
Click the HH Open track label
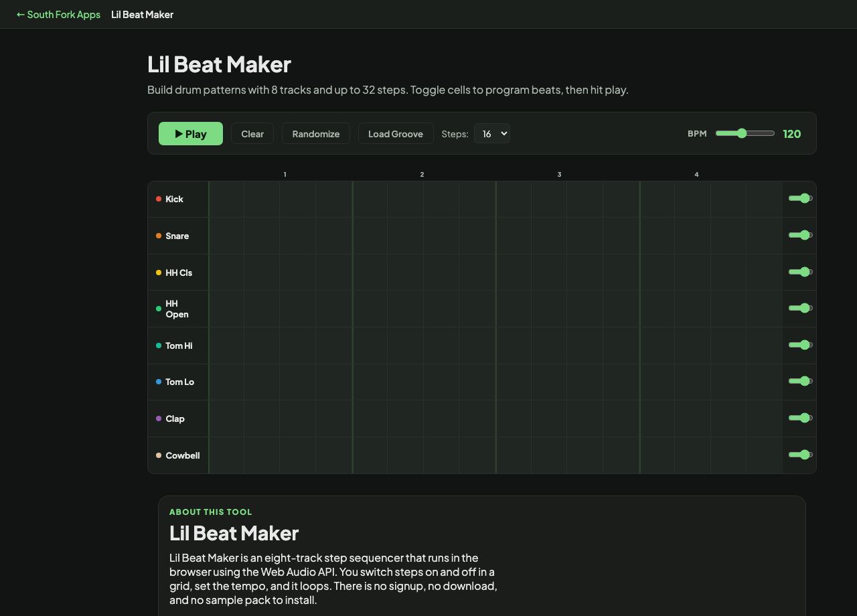(x=177, y=309)
